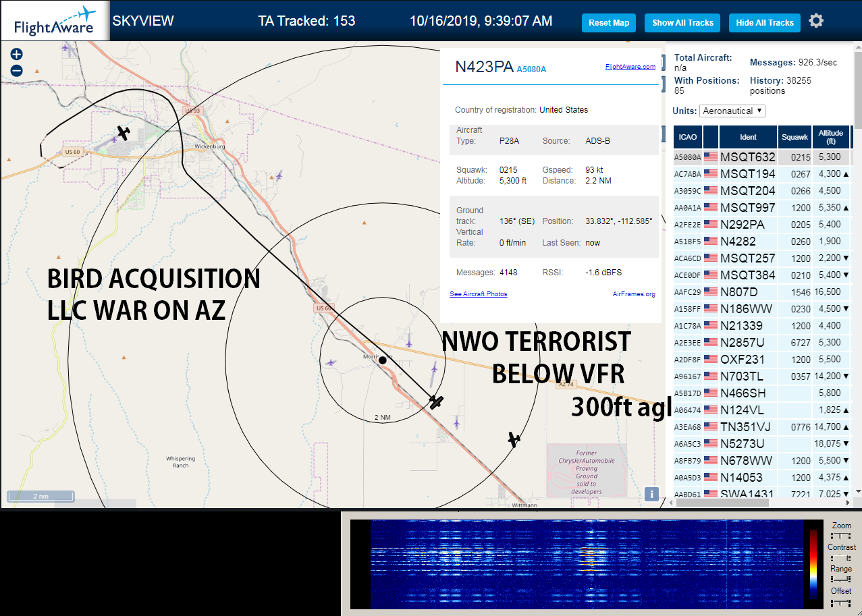Screen dimensions: 862x616
Task: Open settings via the gear icon
Action: (x=816, y=21)
